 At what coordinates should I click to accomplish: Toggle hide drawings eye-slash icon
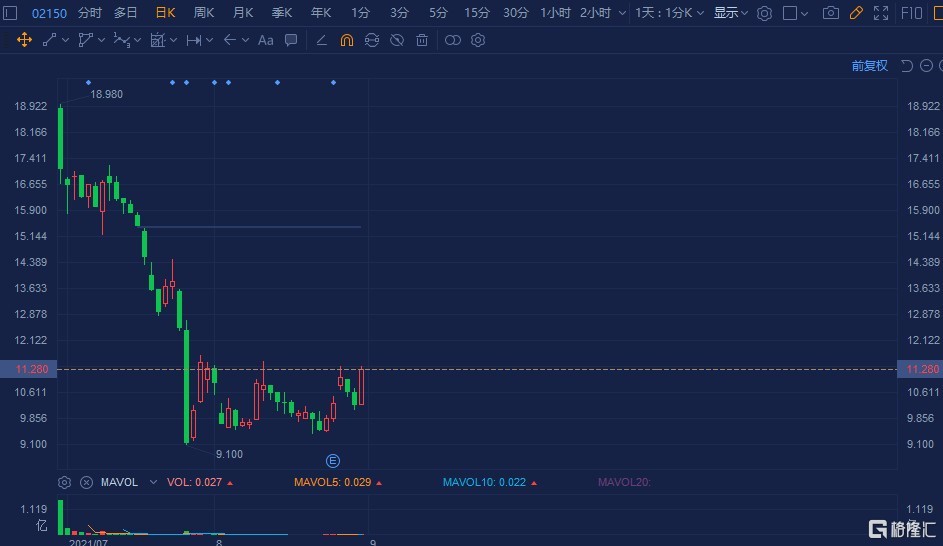(x=397, y=40)
